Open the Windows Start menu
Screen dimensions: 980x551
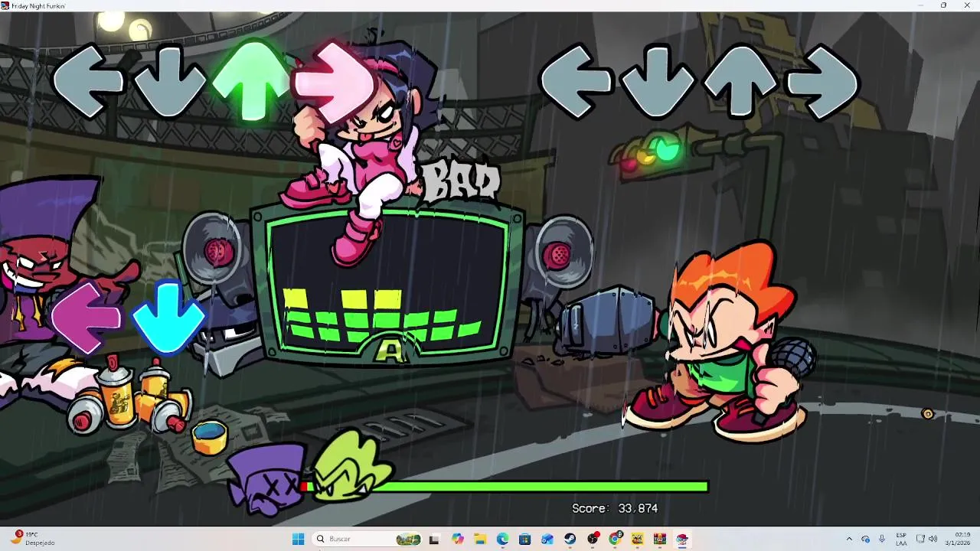(x=298, y=539)
